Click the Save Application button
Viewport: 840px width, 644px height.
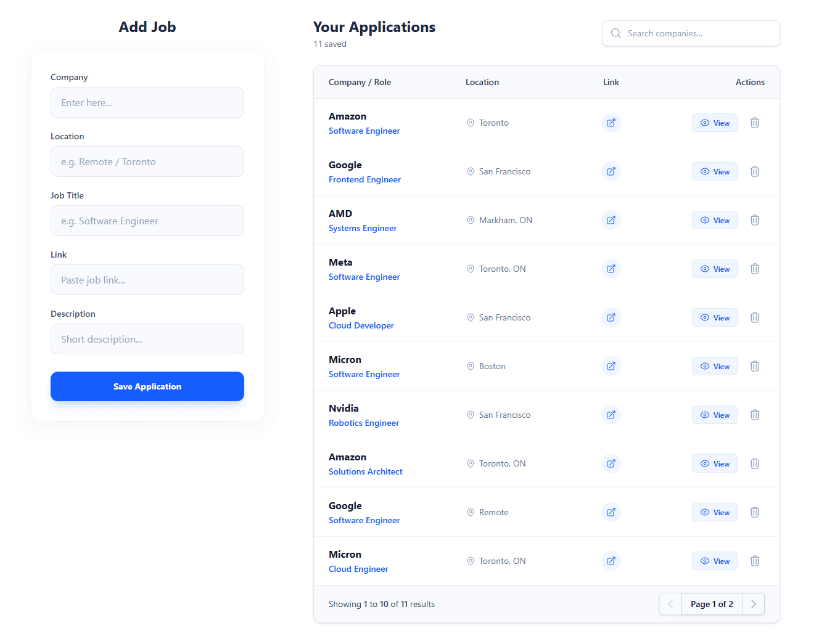147,386
